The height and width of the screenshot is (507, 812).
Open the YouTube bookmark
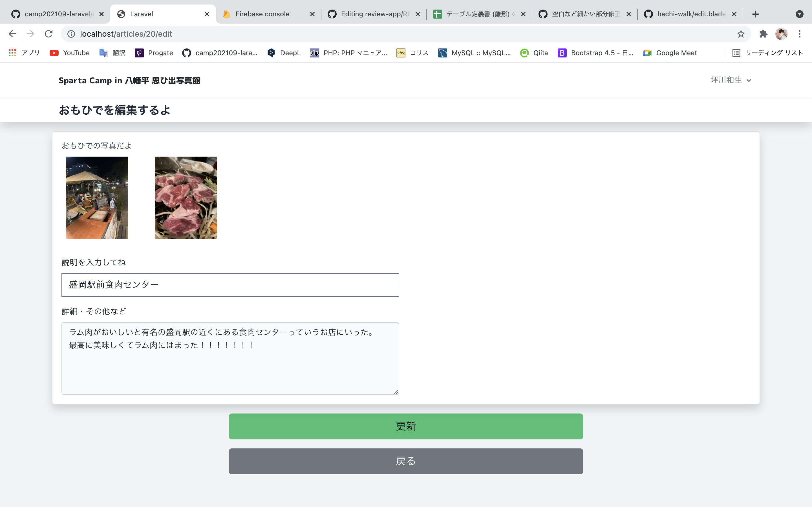(x=69, y=53)
